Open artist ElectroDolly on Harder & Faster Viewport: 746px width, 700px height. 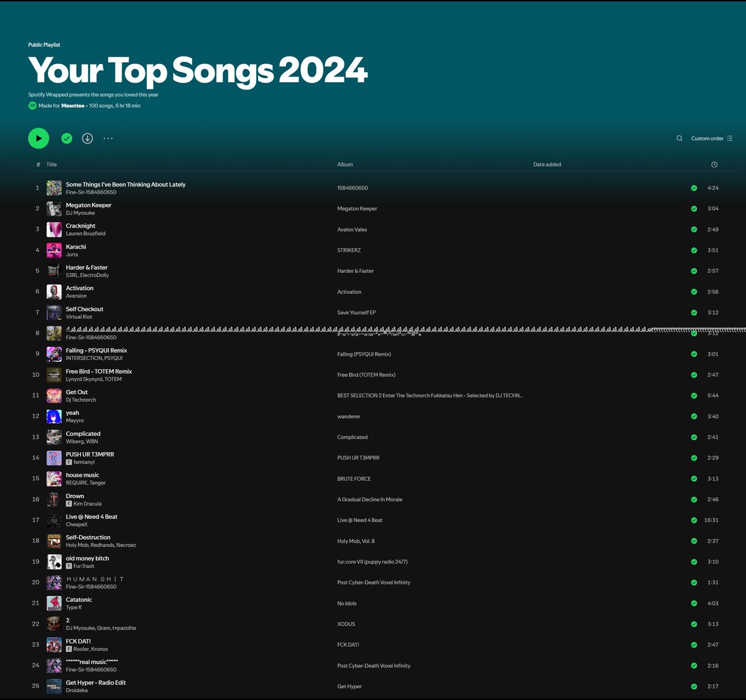click(94, 275)
